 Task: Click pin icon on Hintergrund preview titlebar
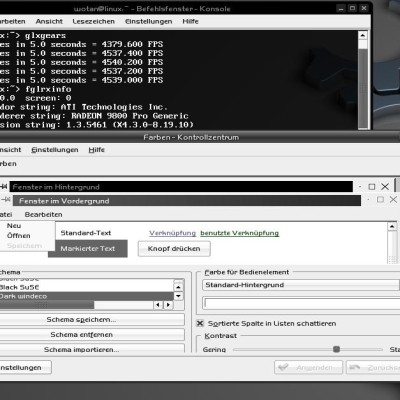(x=4, y=187)
